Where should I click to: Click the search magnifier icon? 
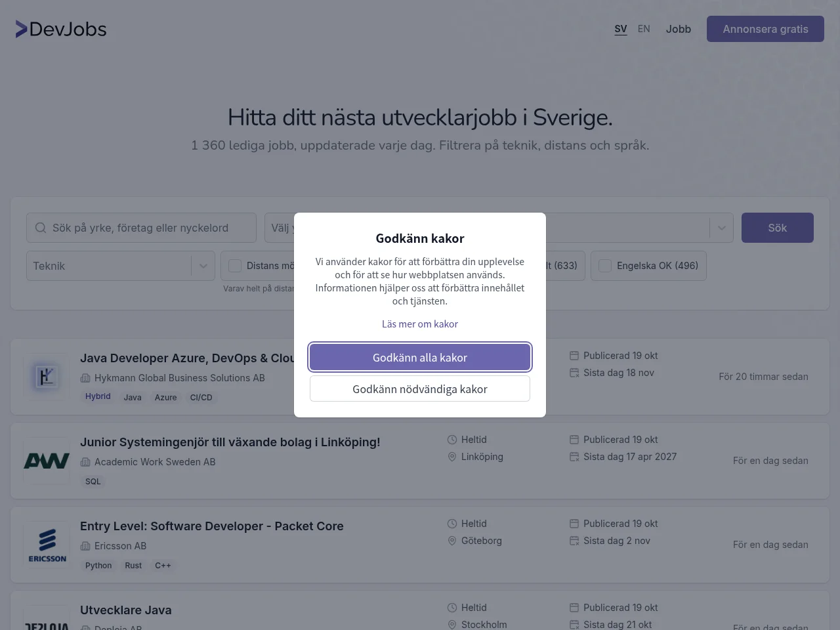tap(41, 228)
